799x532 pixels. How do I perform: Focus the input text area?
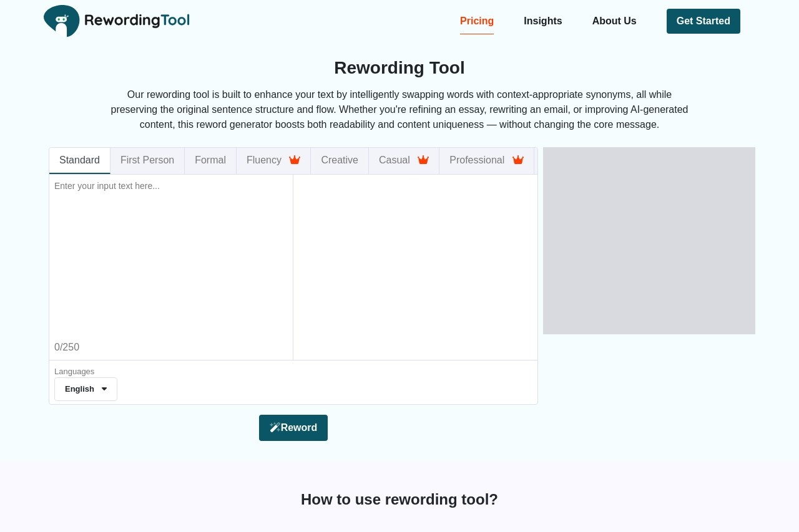(171, 258)
